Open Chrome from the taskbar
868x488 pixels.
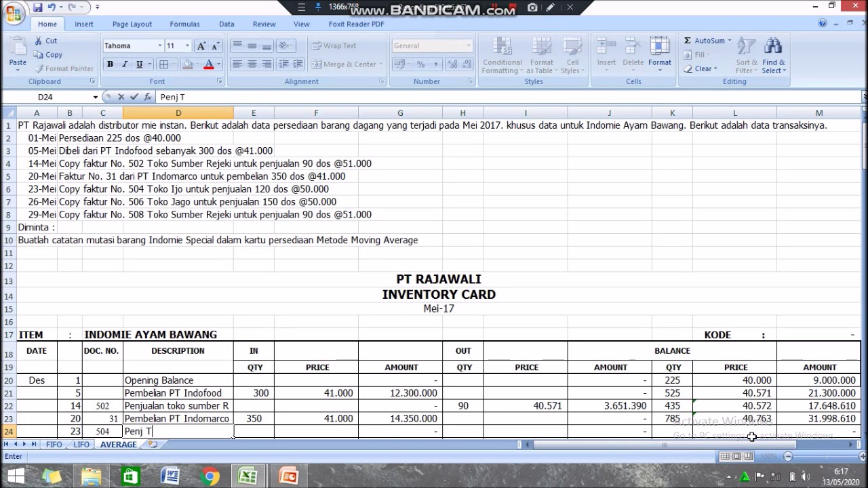tap(210, 476)
